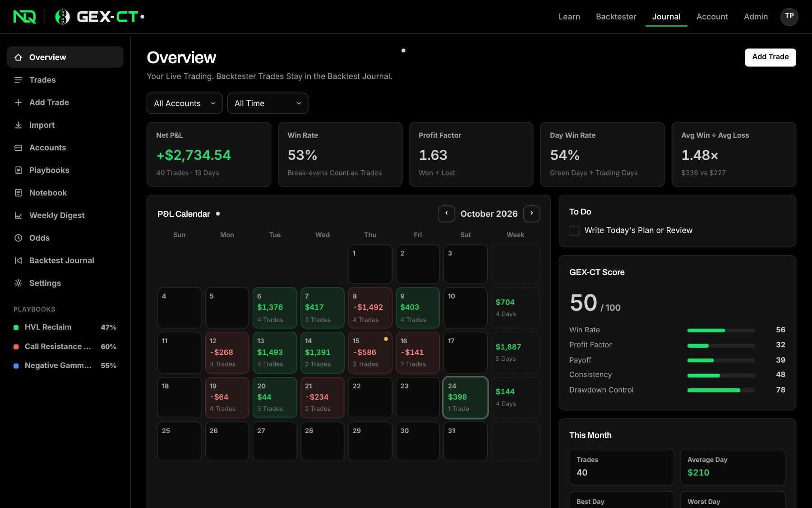Click the Overview home icon in sidebar
Screen dimensions: 812x508
[18, 57]
